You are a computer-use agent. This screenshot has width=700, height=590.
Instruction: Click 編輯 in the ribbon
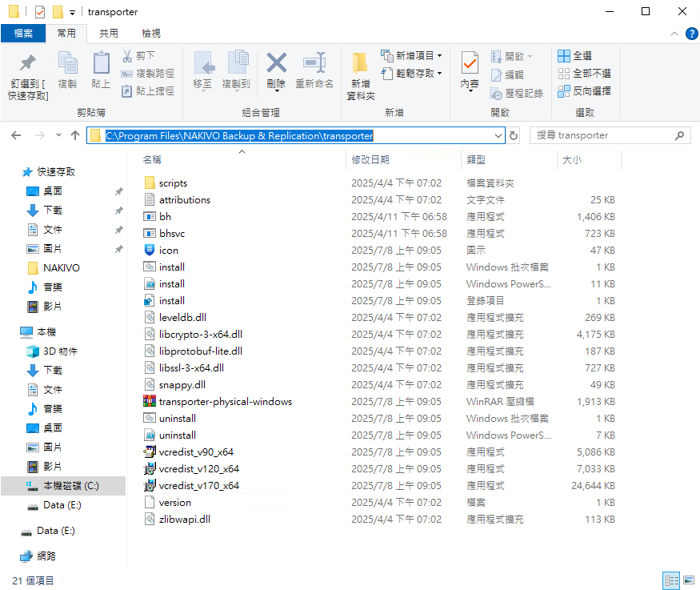tap(506, 74)
